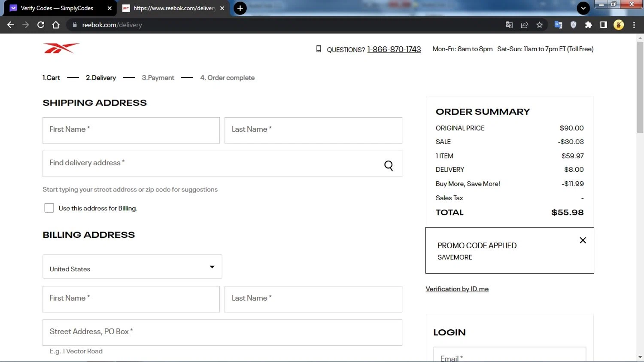Screen dimensions: 644x362
Task: Click the shipping First Name field
Action: click(131, 130)
